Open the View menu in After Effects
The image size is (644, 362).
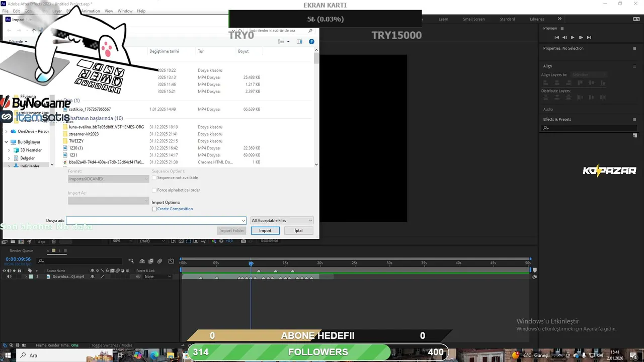(x=109, y=11)
